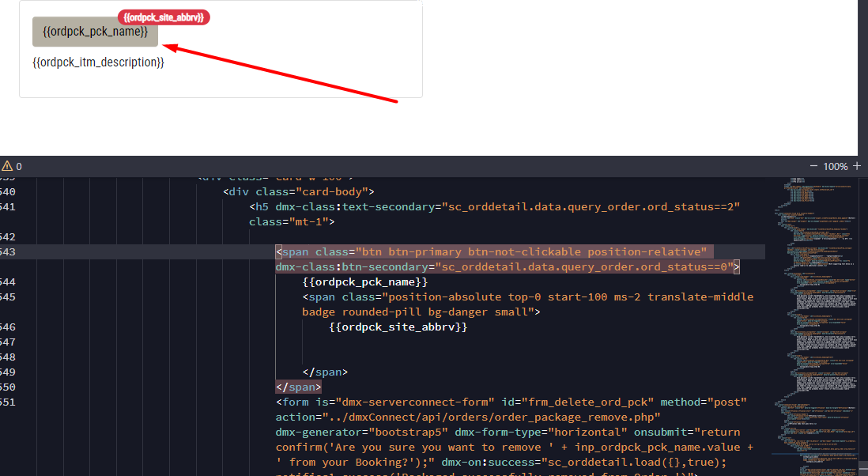
Task: Click the 100% zoom level indicator
Action: click(x=836, y=167)
